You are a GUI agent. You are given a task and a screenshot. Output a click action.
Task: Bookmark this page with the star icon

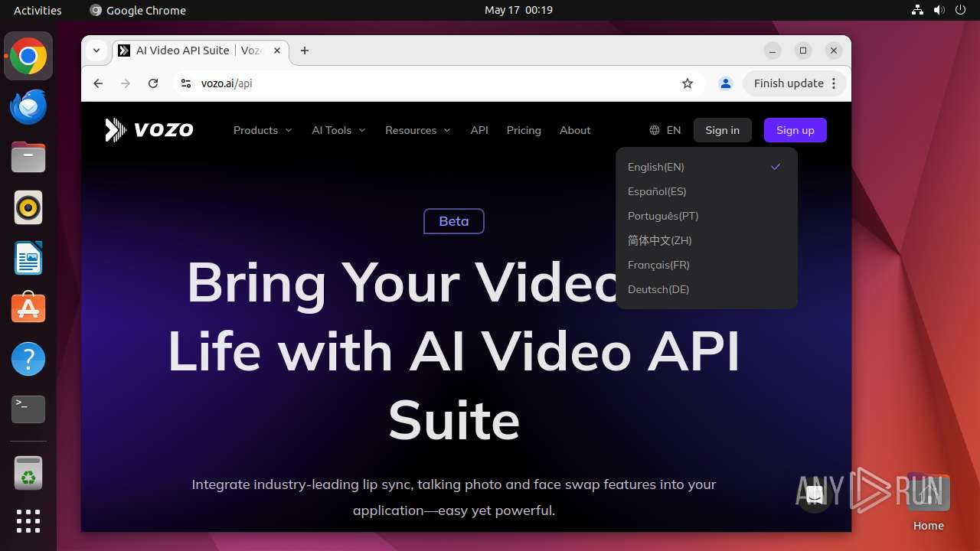(688, 83)
